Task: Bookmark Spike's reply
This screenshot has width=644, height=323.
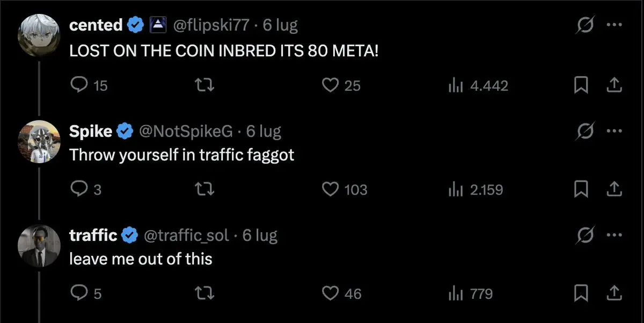Action: [x=580, y=189]
